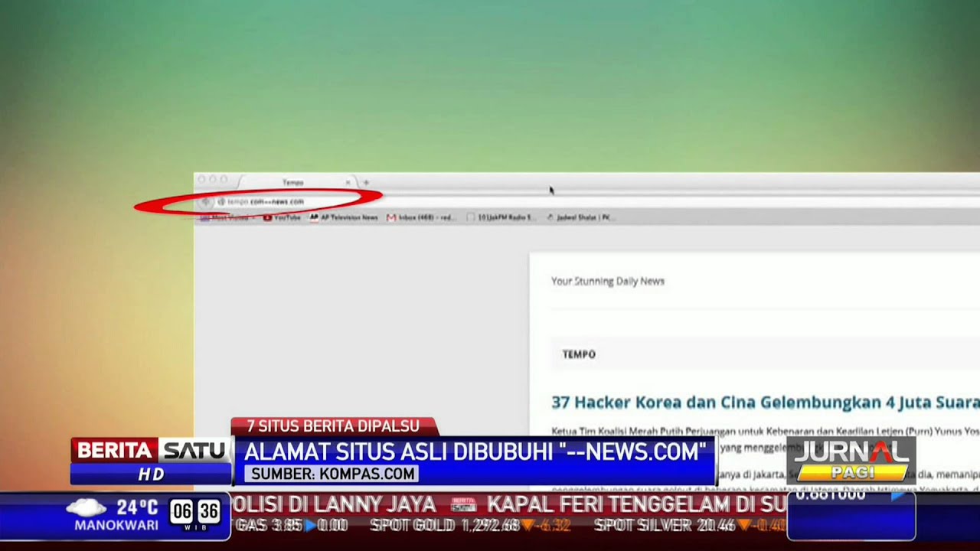Screen dimensions: 980x551
Task: Close the Tempo tab
Action: 348,182
